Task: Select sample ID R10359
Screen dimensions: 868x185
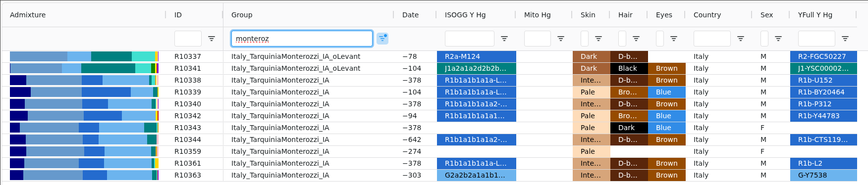Action: [x=188, y=151]
